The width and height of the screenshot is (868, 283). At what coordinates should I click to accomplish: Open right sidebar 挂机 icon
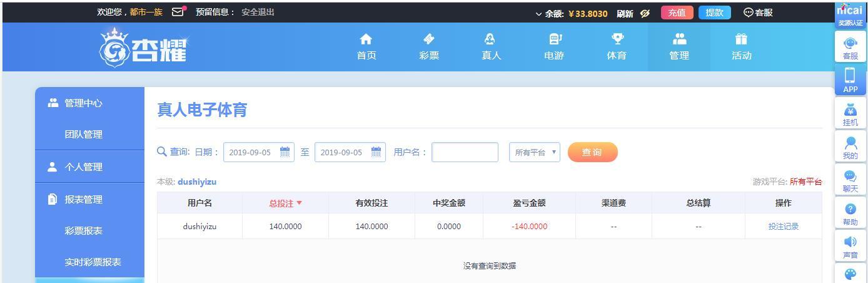click(850, 114)
